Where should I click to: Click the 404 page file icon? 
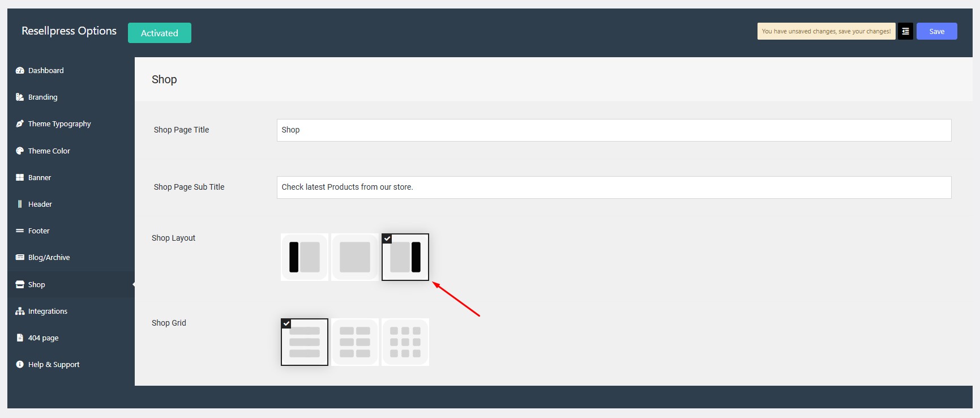(20, 338)
